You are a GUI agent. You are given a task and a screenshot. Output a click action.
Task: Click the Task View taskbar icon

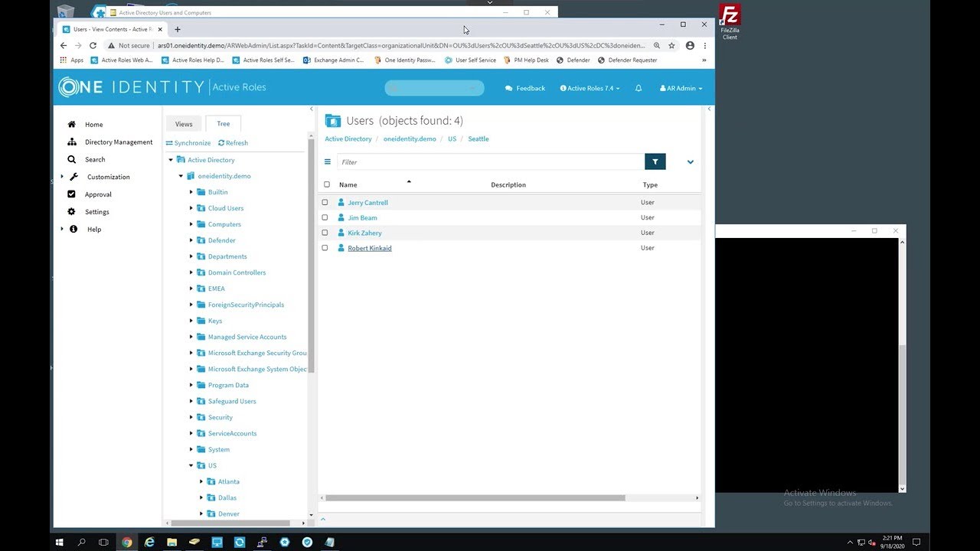[x=104, y=542]
